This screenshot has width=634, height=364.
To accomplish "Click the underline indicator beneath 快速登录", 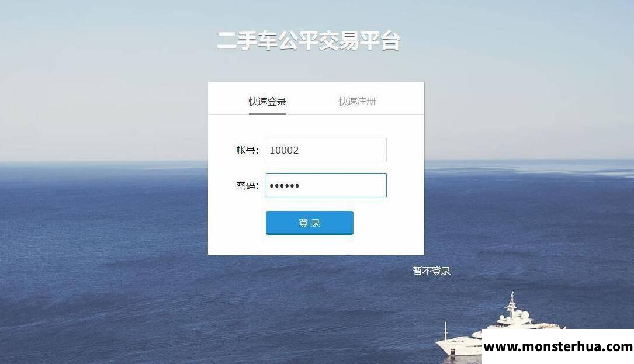I will pos(267,114).
